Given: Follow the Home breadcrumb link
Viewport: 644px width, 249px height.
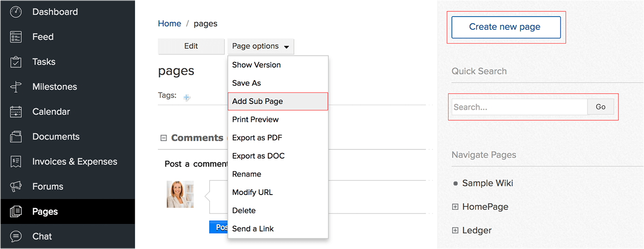Looking at the screenshot, I should point(169,24).
